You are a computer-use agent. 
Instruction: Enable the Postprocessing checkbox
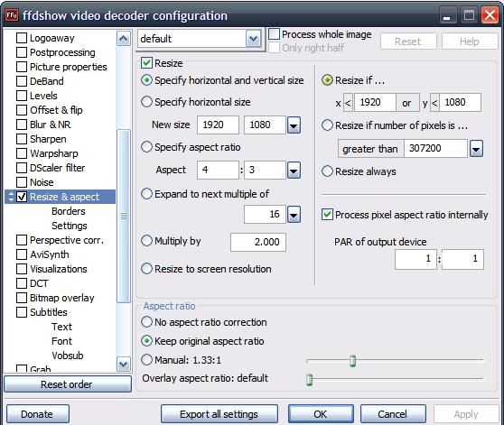pos(22,52)
